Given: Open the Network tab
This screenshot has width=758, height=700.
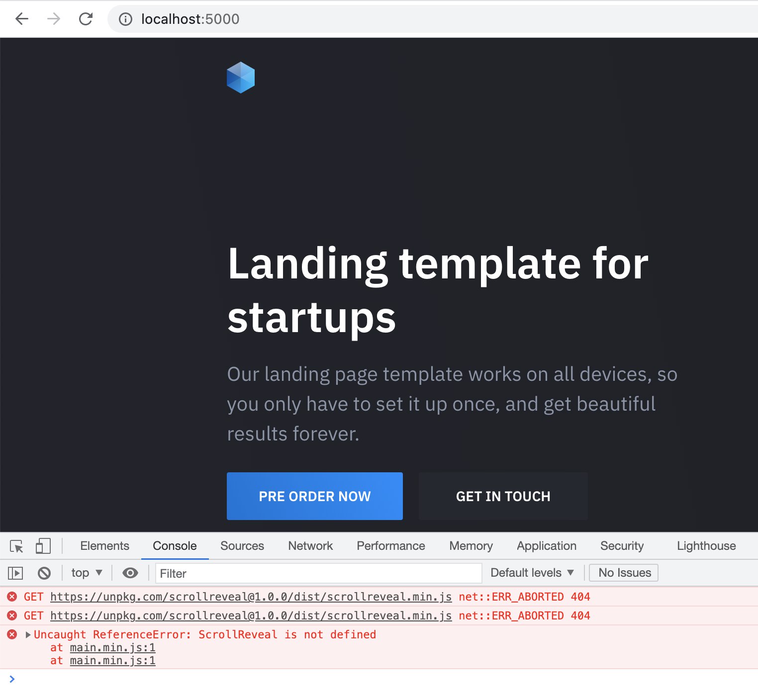Looking at the screenshot, I should 310,546.
